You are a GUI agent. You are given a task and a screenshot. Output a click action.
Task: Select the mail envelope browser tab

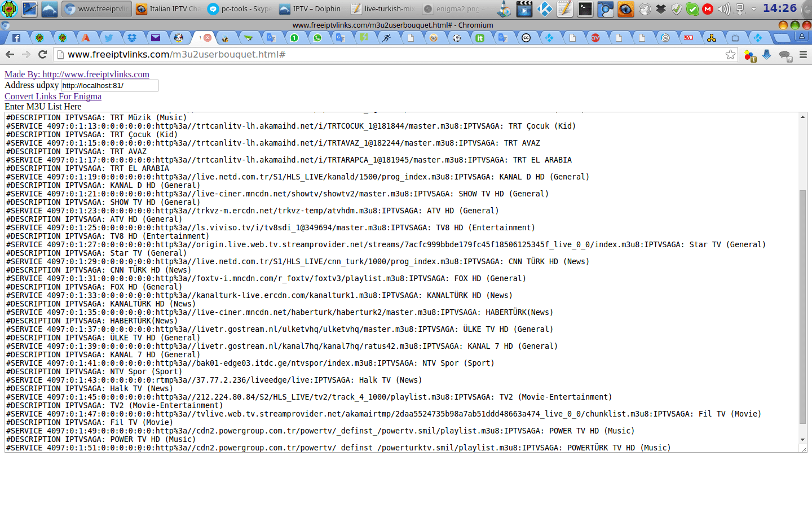coord(156,38)
